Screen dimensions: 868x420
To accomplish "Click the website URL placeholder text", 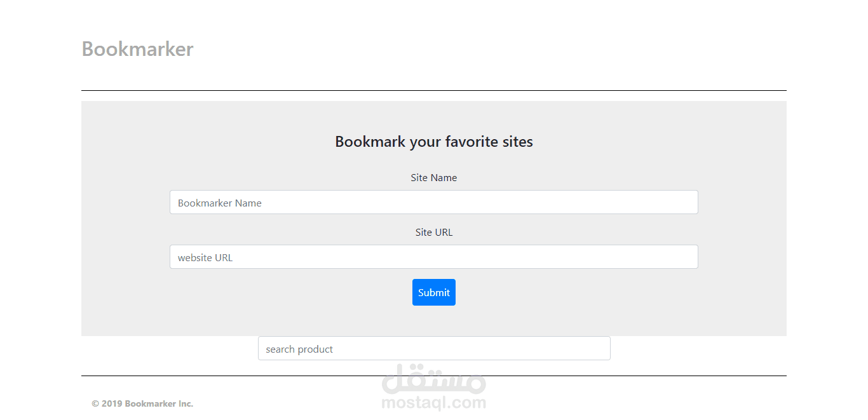I will click(x=205, y=258).
